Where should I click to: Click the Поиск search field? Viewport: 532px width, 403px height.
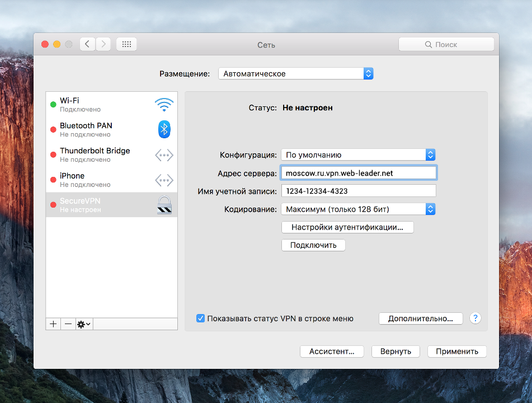(x=446, y=44)
